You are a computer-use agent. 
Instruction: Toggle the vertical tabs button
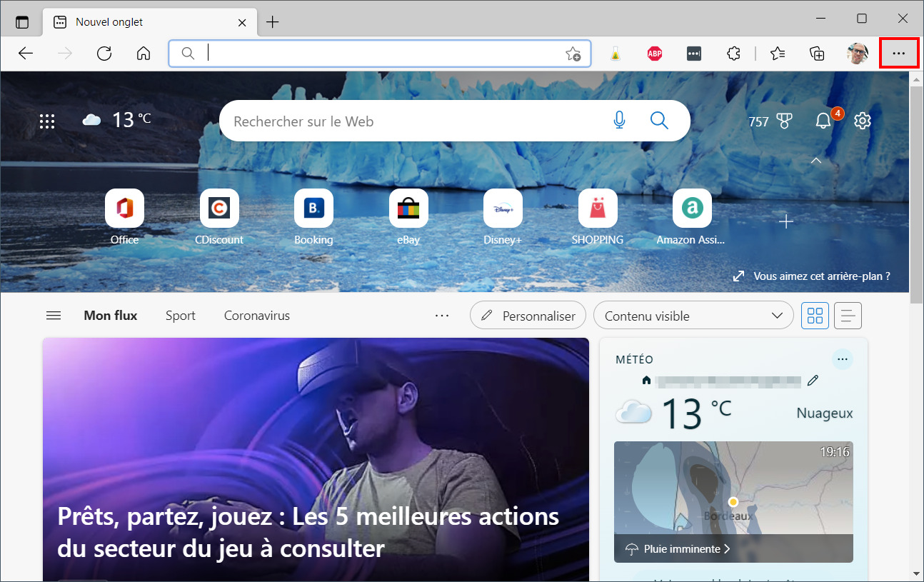[x=22, y=22]
